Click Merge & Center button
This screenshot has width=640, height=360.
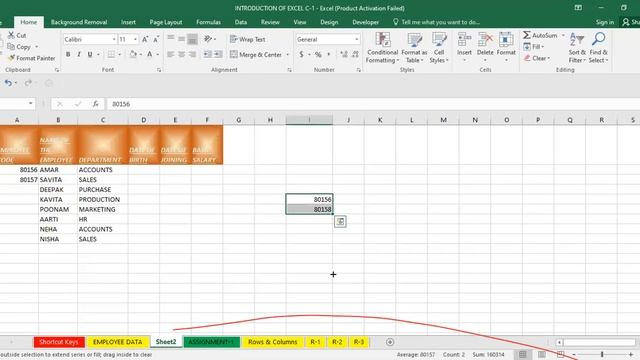point(256,54)
